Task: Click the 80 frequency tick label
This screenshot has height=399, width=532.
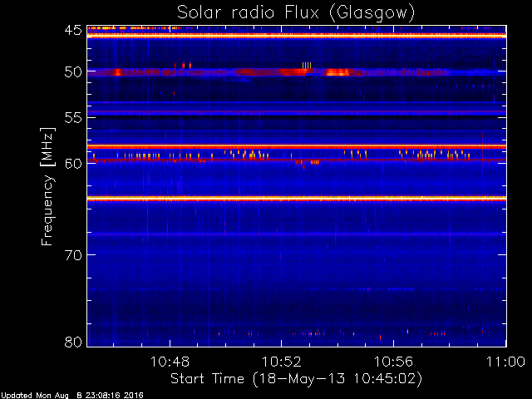Action: 73,342
